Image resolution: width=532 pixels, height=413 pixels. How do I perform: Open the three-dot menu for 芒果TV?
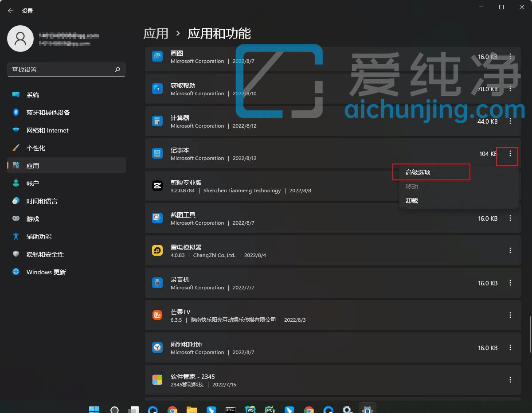[x=510, y=315]
